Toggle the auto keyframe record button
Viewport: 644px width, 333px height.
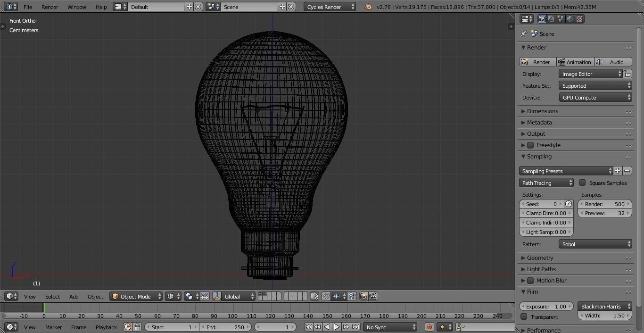coord(429,327)
